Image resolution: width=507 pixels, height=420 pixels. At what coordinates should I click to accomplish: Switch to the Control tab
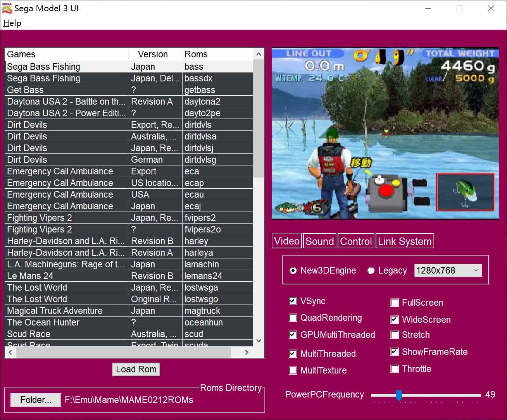coord(355,241)
